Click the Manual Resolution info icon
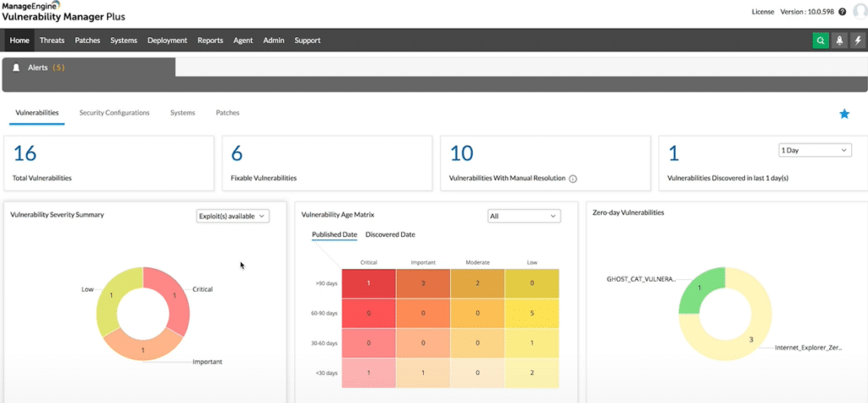This screenshot has width=868, height=403. coord(573,179)
